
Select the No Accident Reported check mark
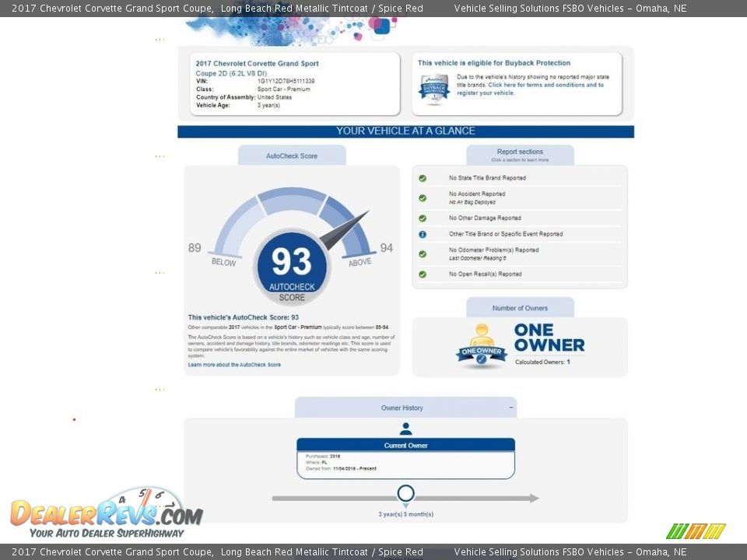423,198
